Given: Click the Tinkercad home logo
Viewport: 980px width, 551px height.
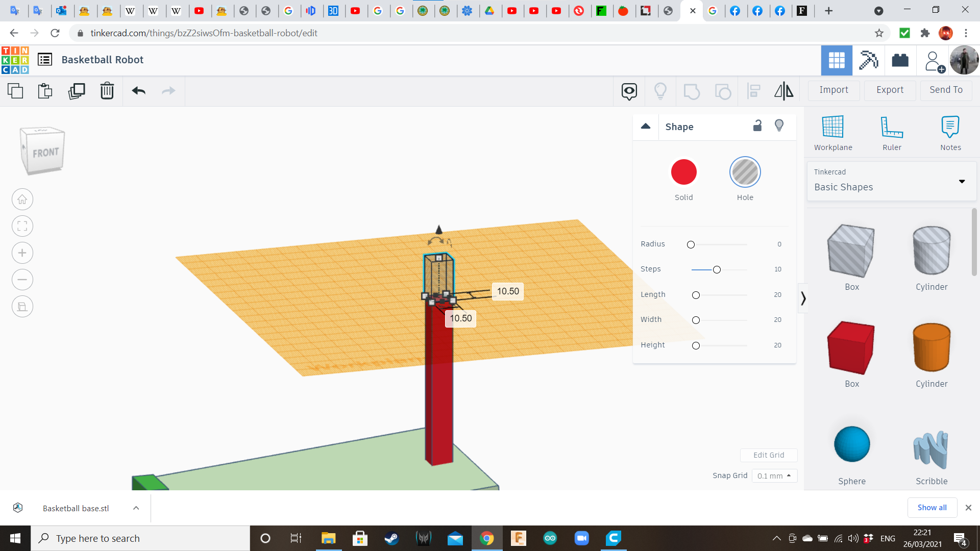Looking at the screenshot, I should 15,59.
